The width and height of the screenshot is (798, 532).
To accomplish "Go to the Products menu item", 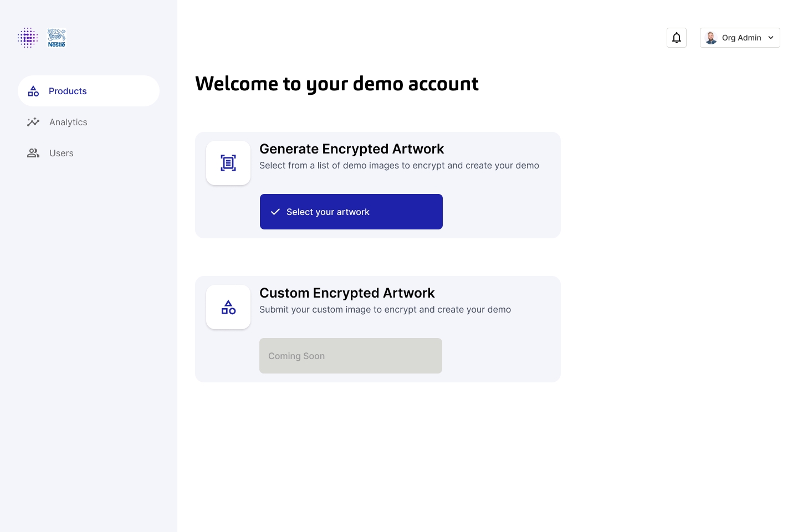I will point(68,91).
